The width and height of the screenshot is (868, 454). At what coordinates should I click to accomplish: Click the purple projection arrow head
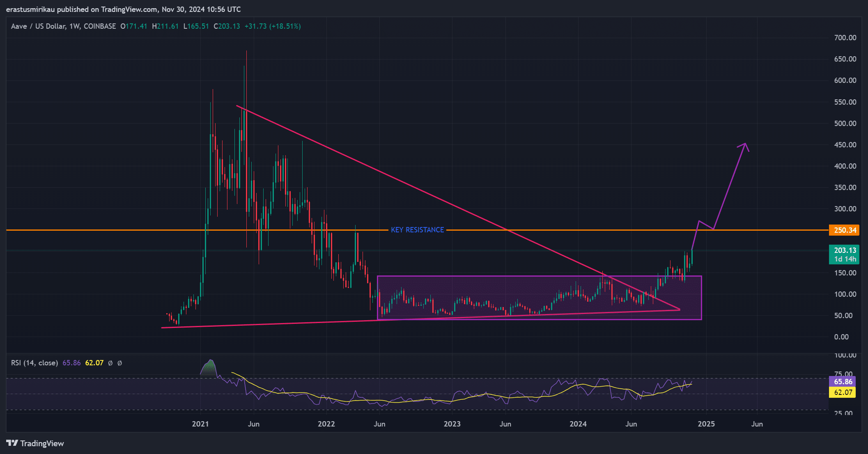[745, 145]
